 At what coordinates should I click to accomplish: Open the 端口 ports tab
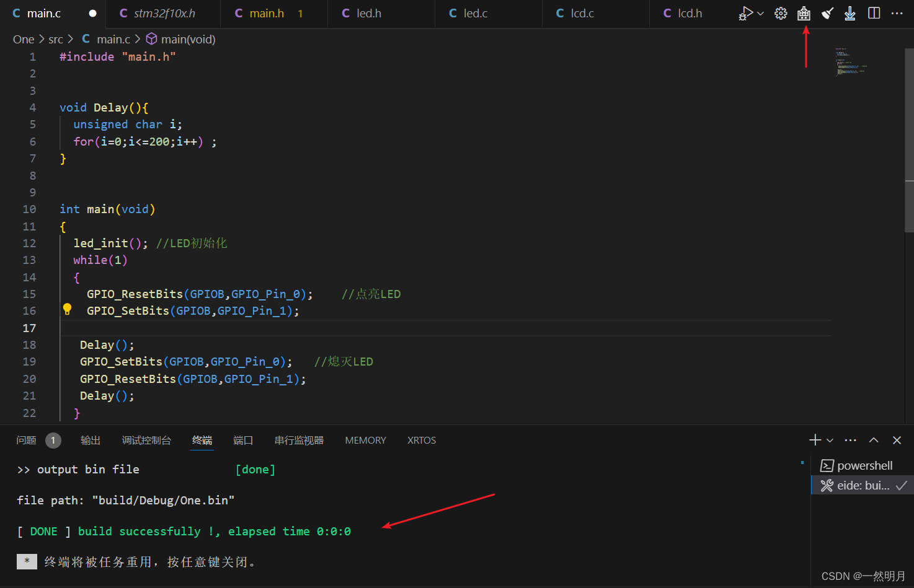coord(243,441)
